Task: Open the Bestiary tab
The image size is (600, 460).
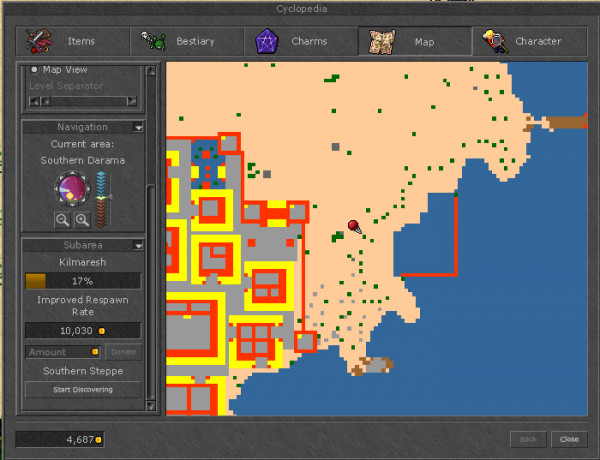Action: click(x=187, y=41)
